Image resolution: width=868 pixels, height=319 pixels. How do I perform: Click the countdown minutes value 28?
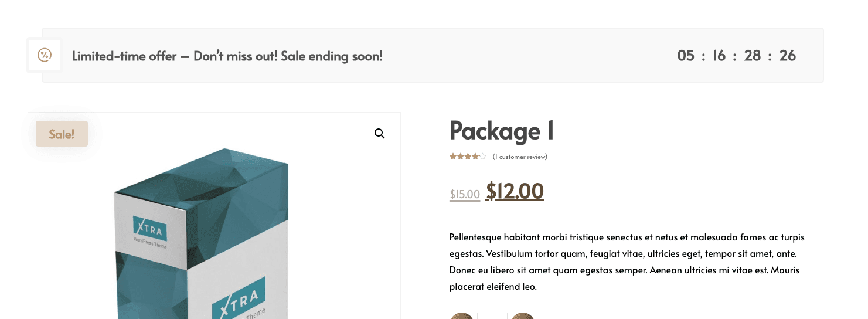click(x=753, y=56)
